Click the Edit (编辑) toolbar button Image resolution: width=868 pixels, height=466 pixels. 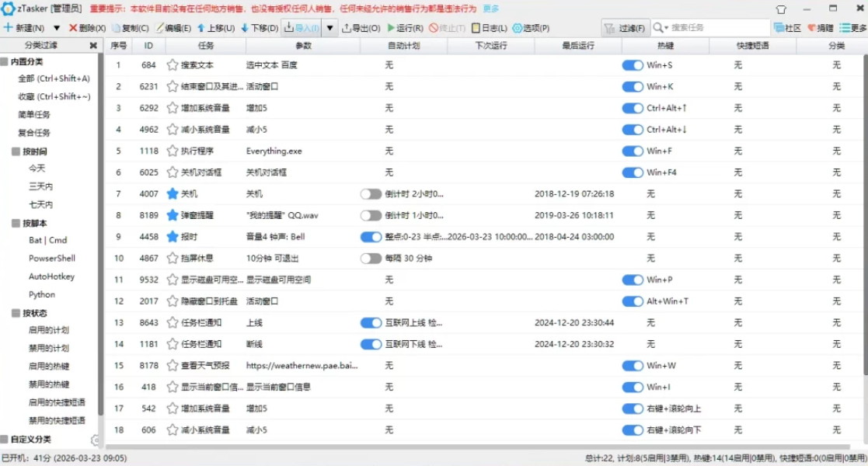(173, 28)
